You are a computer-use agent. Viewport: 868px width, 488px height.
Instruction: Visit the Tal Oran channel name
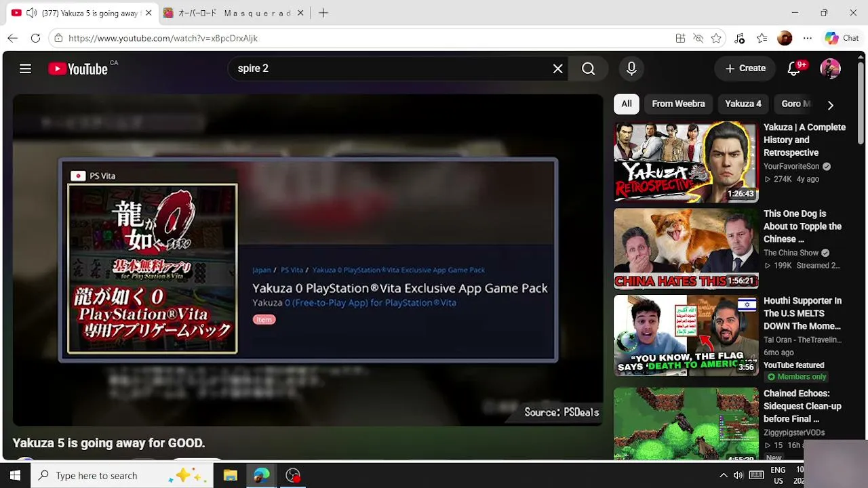pos(802,340)
